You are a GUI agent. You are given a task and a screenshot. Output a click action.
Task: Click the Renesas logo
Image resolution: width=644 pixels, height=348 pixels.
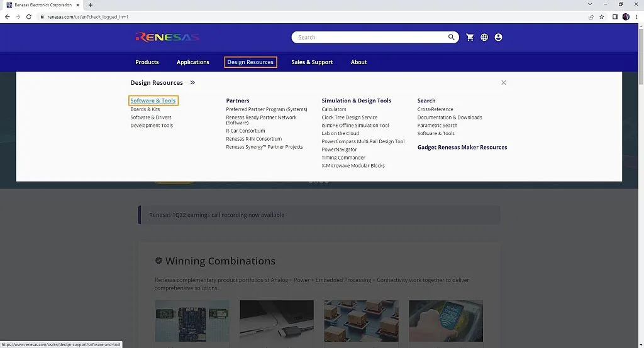pos(167,37)
